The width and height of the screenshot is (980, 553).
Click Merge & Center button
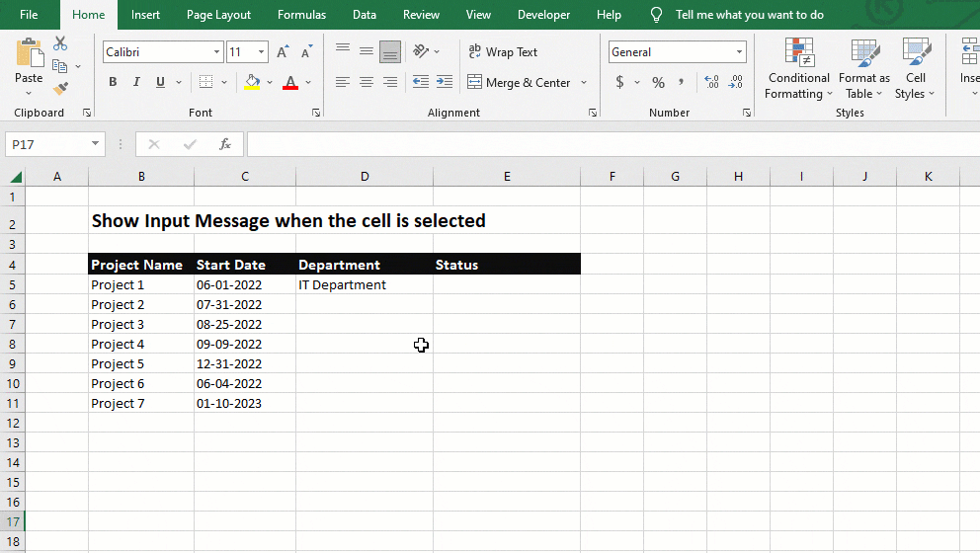pos(520,83)
